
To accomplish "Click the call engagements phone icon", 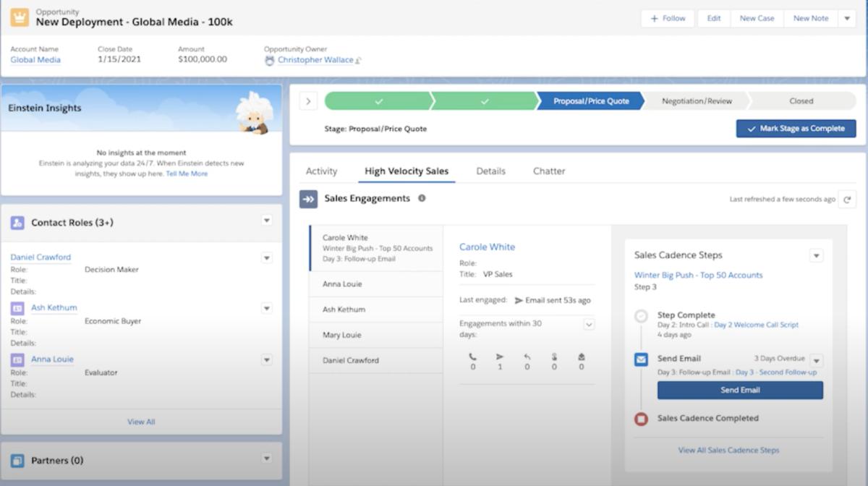I will click(x=472, y=356).
